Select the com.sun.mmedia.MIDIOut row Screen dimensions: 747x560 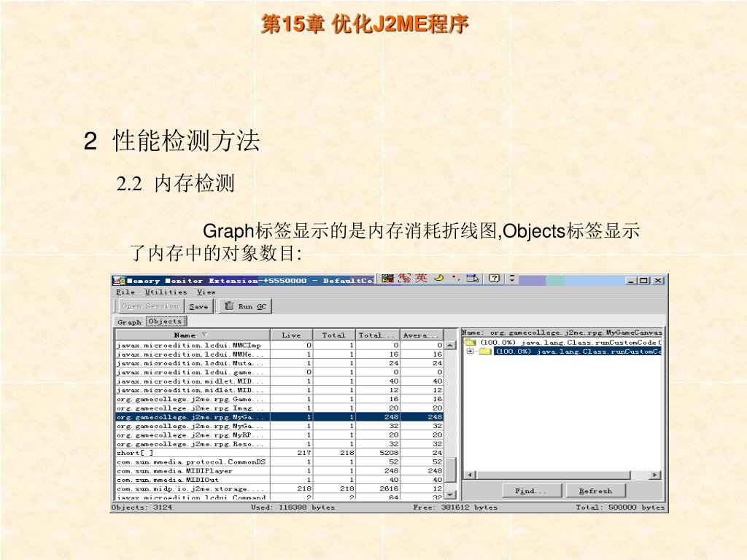click(279, 480)
